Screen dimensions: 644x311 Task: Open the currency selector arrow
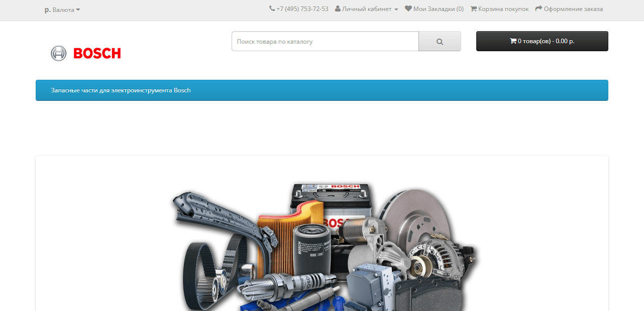tap(79, 10)
